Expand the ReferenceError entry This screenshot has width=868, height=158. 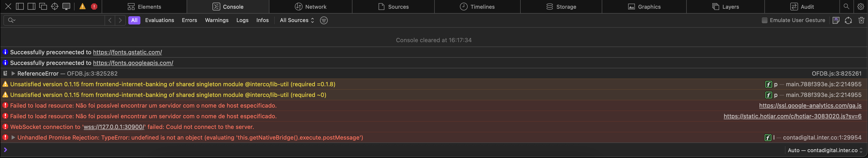pyautogui.click(x=13, y=73)
